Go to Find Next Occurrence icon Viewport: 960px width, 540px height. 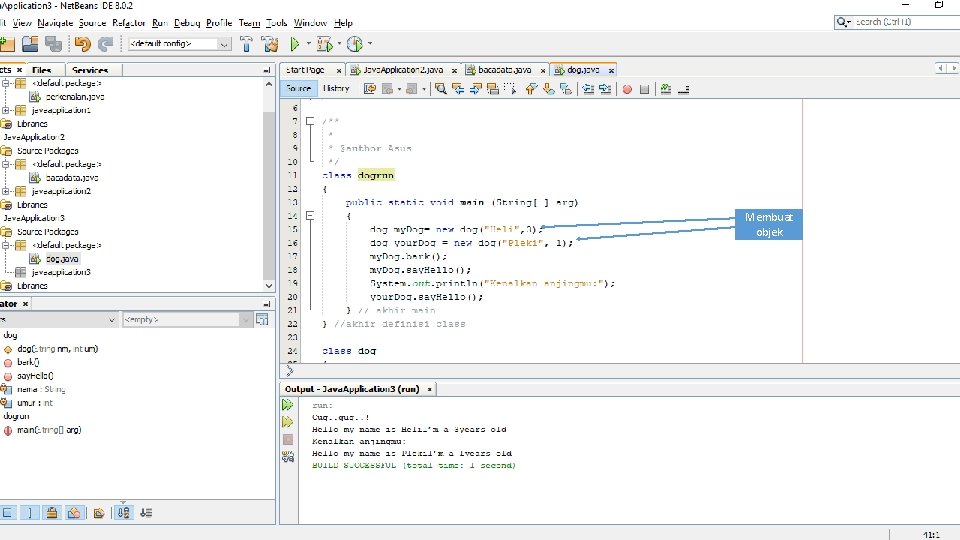click(475, 89)
